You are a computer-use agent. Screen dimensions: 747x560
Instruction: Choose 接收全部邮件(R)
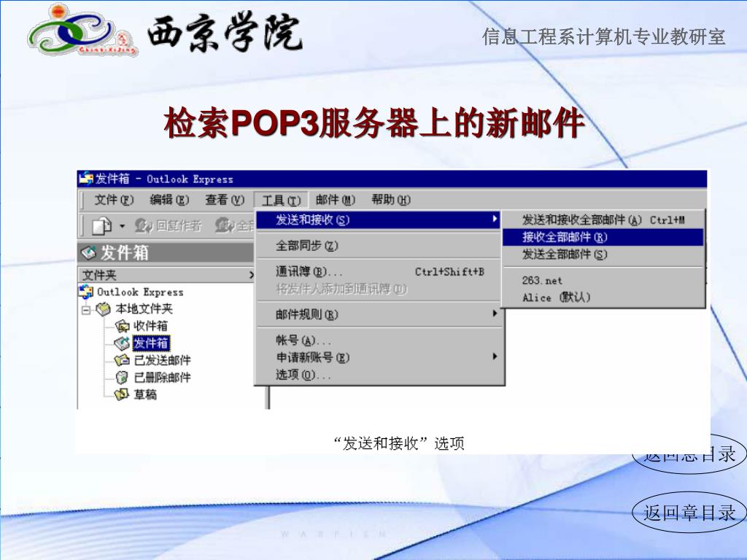click(603, 237)
